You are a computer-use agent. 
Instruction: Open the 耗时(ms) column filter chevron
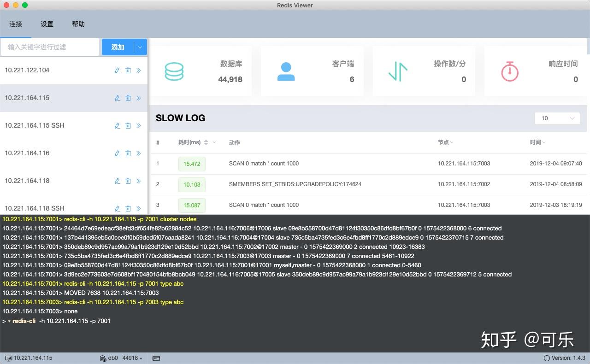pyautogui.click(x=214, y=142)
